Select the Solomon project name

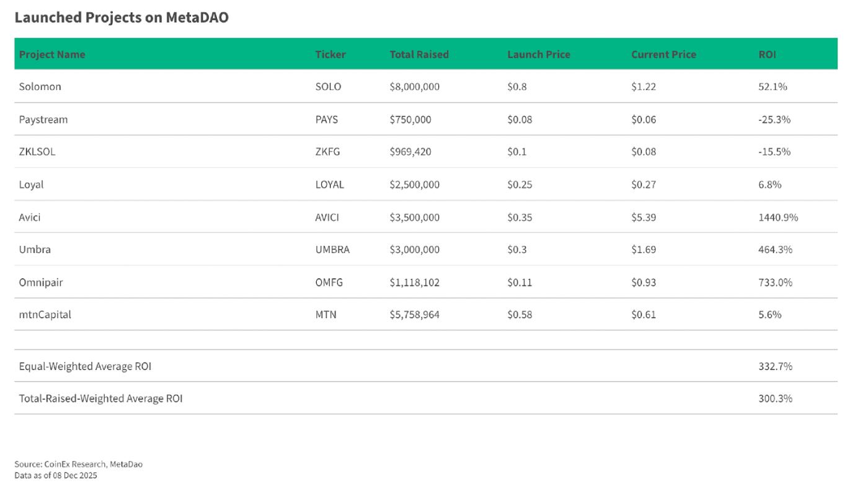[40, 87]
